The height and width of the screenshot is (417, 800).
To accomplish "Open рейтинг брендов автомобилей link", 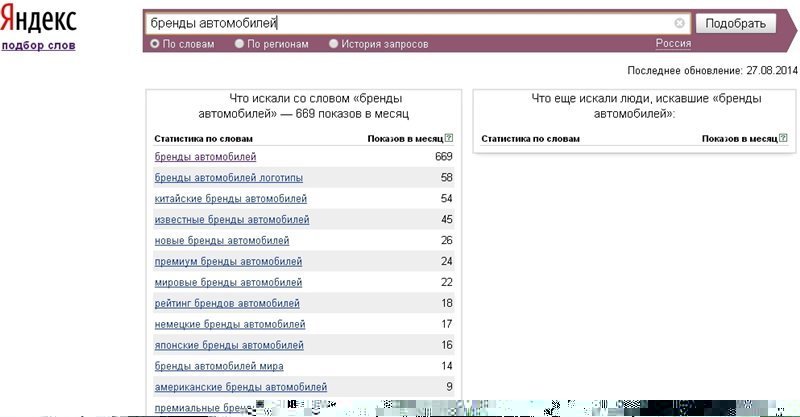I will [x=227, y=304].
